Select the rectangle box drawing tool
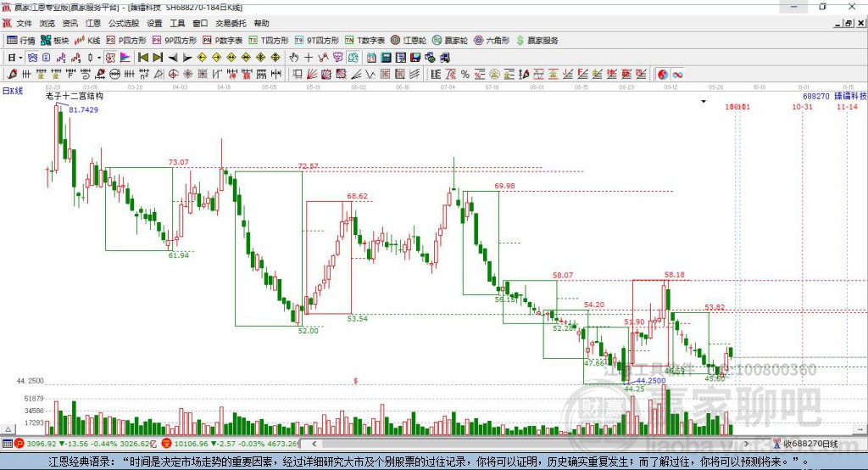Viewport: 868px width, 470px height. tap(298, 75)
